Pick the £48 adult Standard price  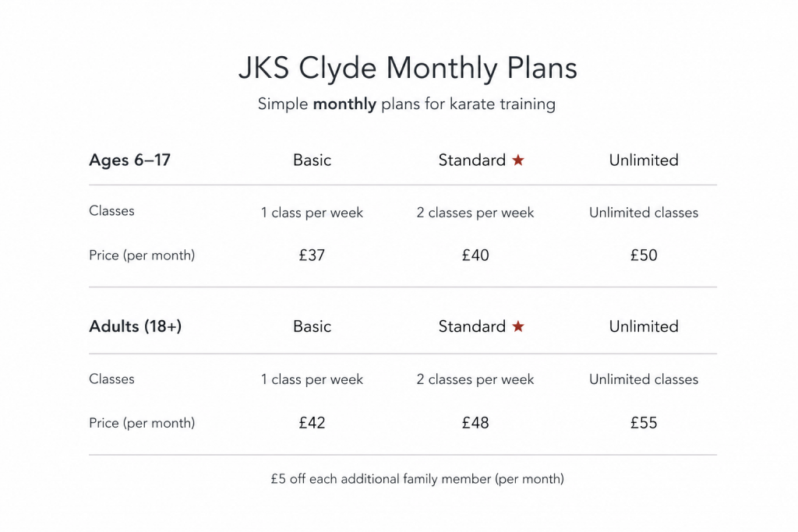click(475, 423)
